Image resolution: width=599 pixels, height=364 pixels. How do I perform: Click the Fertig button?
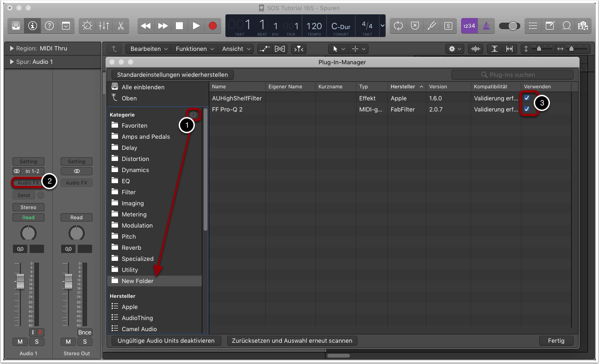click(556, 341)
